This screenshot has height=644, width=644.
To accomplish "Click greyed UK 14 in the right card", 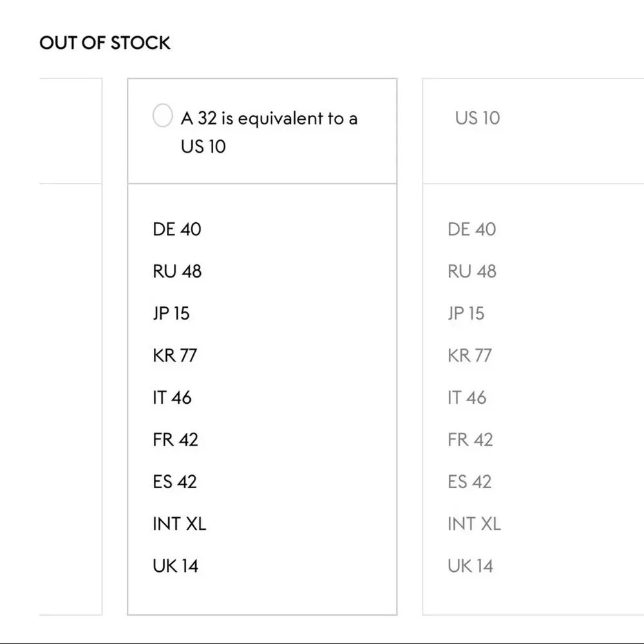I will pos(470,566).
